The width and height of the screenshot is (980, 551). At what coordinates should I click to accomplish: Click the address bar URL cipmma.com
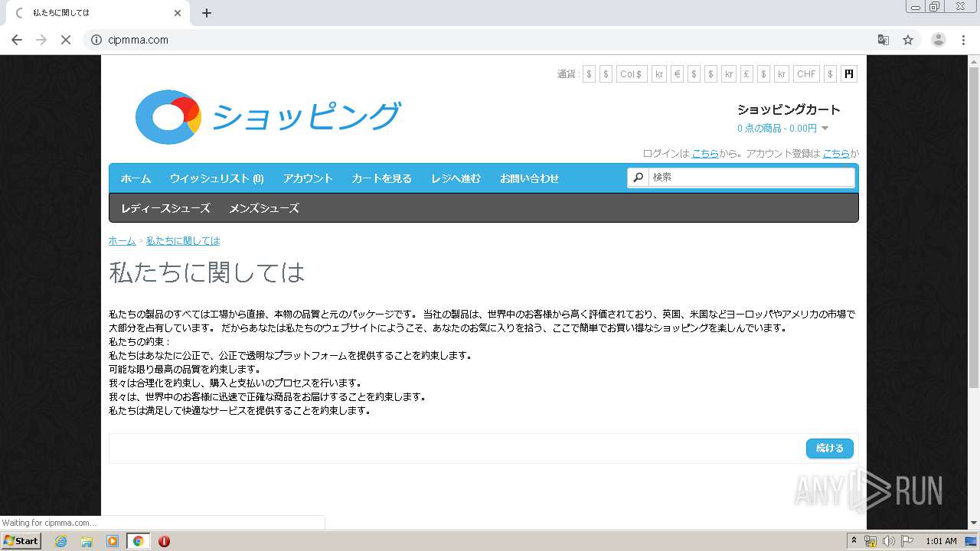click(x=139, y=40)
